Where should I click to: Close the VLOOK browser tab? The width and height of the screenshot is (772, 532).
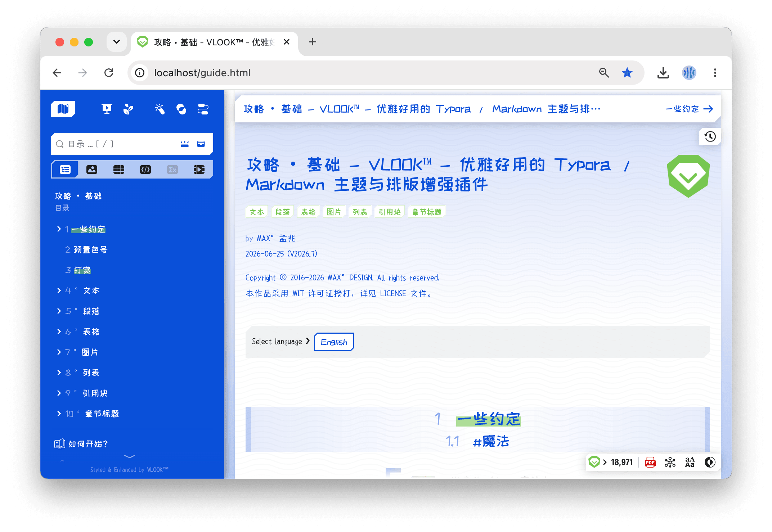(287, 42)
